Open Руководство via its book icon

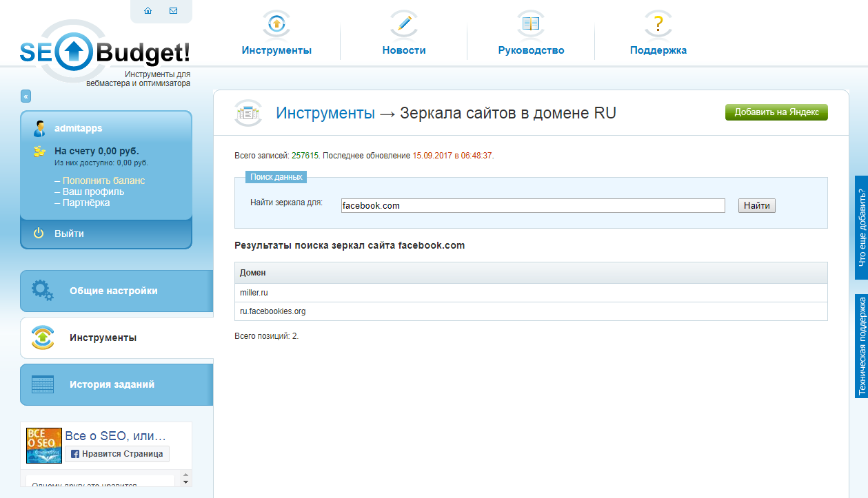coord(531,23)
